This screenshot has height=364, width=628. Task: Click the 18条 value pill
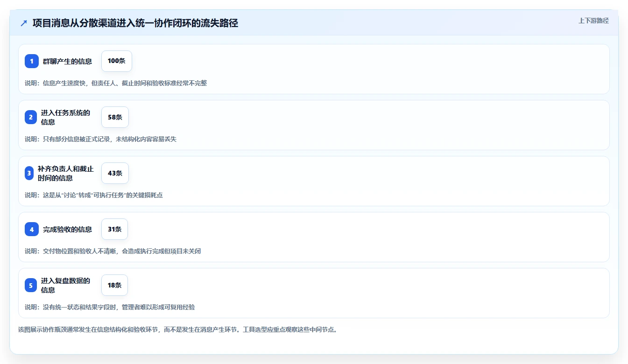[114, 285]
